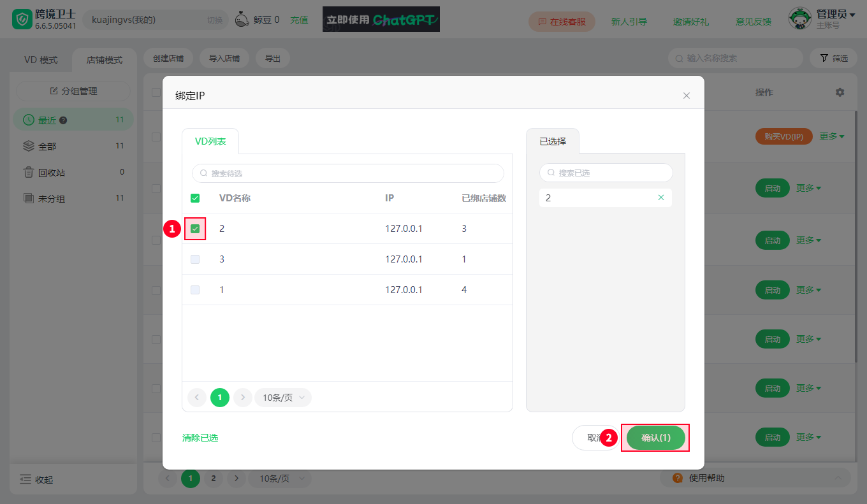The image size is (867, 504).
Task: Click the settings gear icon in table header
Action: 840,92
